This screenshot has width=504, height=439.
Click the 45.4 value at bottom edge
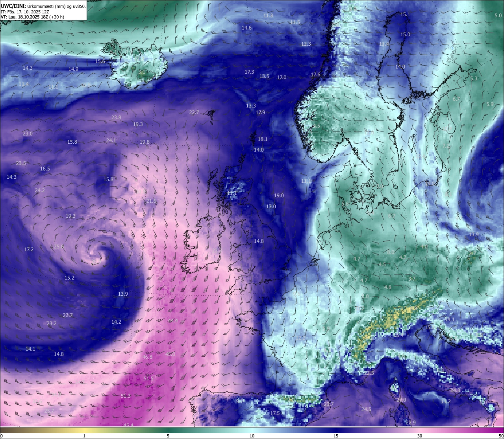[128, 425]
